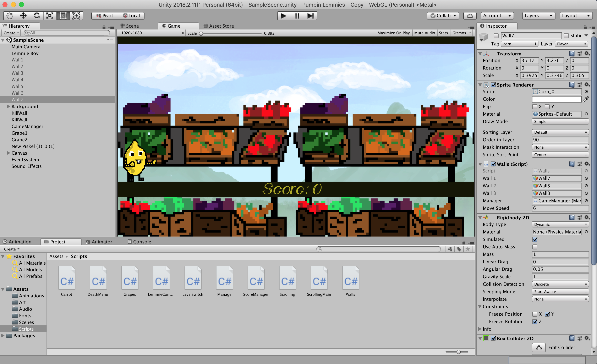Select the Scale tool icon
This screenshot has width=597, height=364.
50,16
